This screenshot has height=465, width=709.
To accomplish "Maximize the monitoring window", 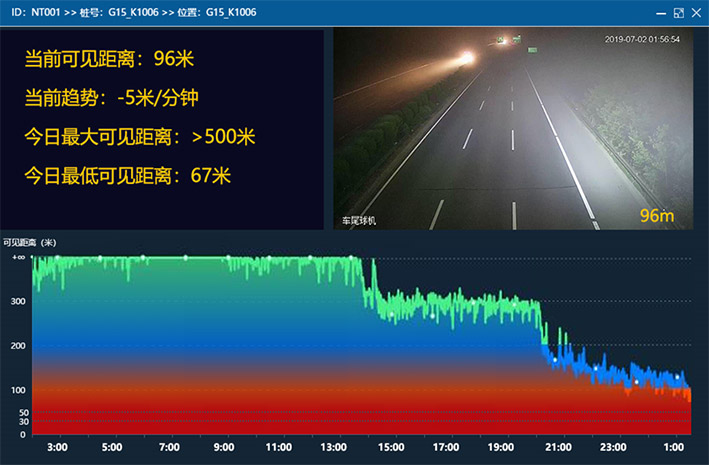I will 679,13.
